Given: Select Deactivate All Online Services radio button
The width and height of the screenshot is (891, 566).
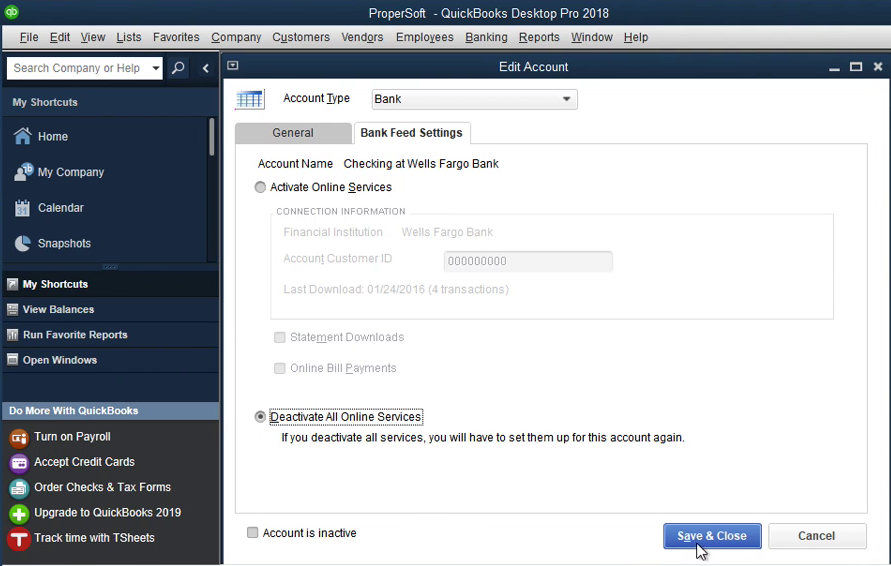Looking at the screenshot, I should [x=260, y=417].
